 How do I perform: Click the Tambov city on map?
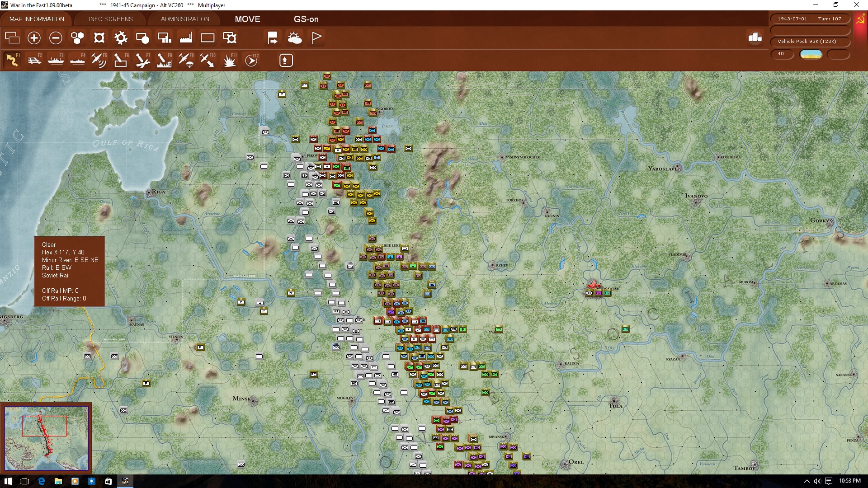tap(754, 464)
